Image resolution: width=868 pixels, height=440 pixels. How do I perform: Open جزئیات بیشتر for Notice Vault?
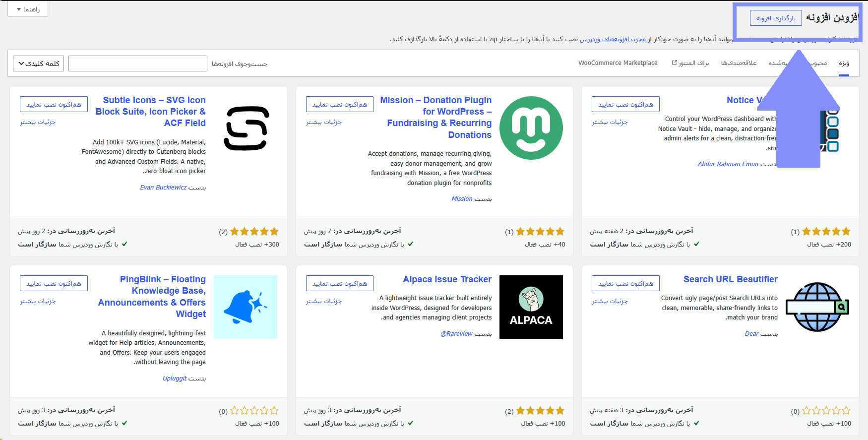click(x=610, y=122)
